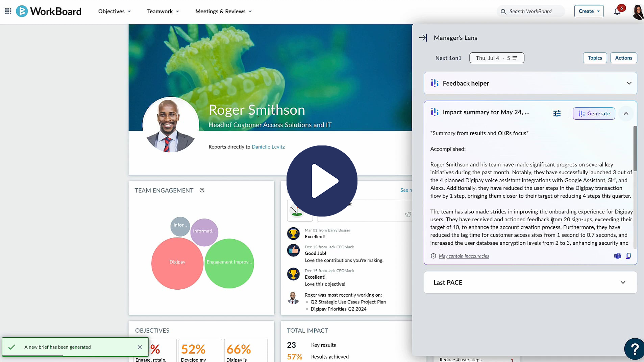Collapse the Manager's Lens panel arrow
This screenshot has width=644, height=362.
423,38
